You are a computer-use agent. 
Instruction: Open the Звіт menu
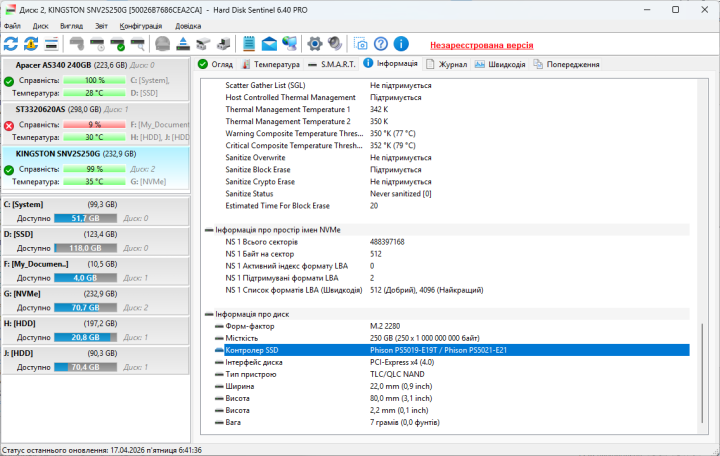pos(101,26)
